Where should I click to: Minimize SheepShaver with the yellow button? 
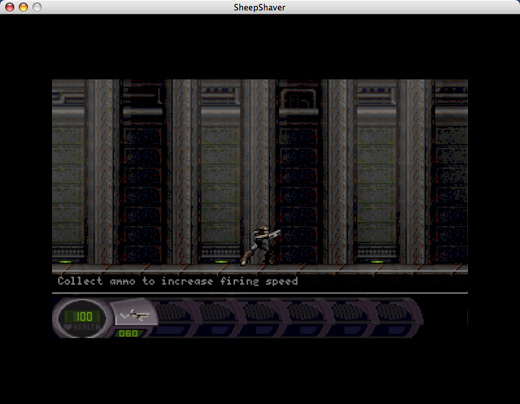pos(23,7)
